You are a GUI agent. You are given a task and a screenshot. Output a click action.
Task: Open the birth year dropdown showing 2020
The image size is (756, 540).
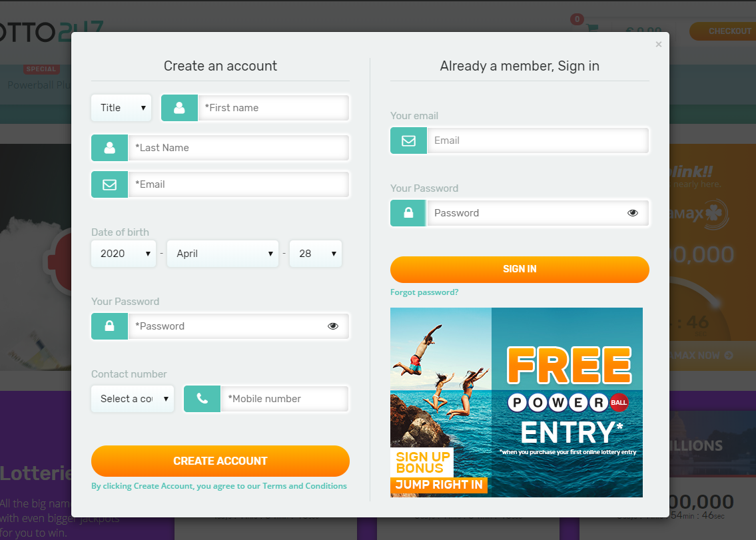pyautogui.click(x=123, y=254)
